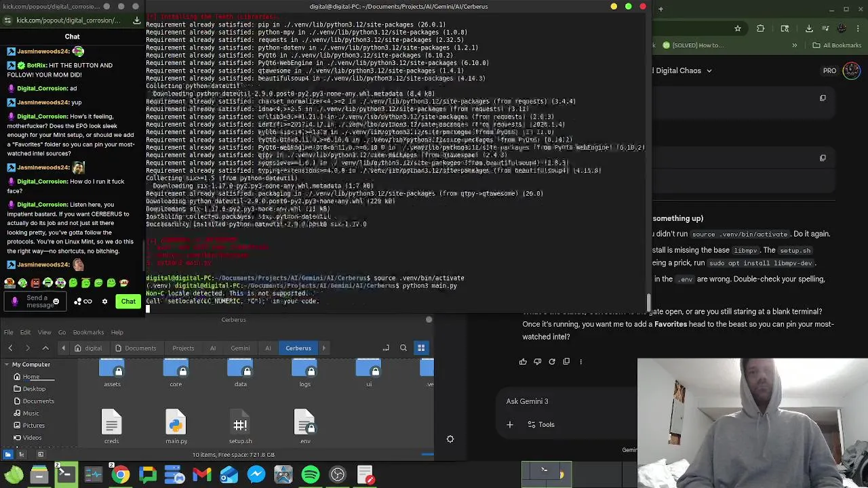Show tree view in file manager sidebar
Viewport: 868px width, 488px height.
coord(21,455)
